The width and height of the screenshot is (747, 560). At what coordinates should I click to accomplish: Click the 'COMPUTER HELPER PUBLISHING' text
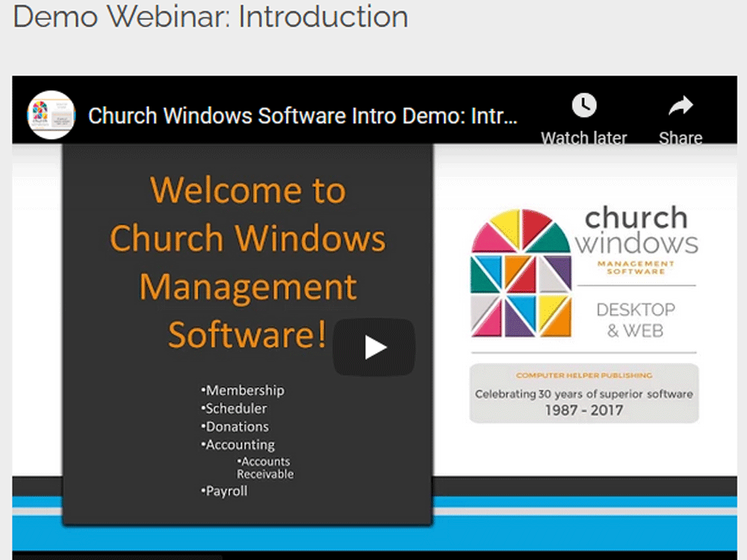(x=584, y=376)
